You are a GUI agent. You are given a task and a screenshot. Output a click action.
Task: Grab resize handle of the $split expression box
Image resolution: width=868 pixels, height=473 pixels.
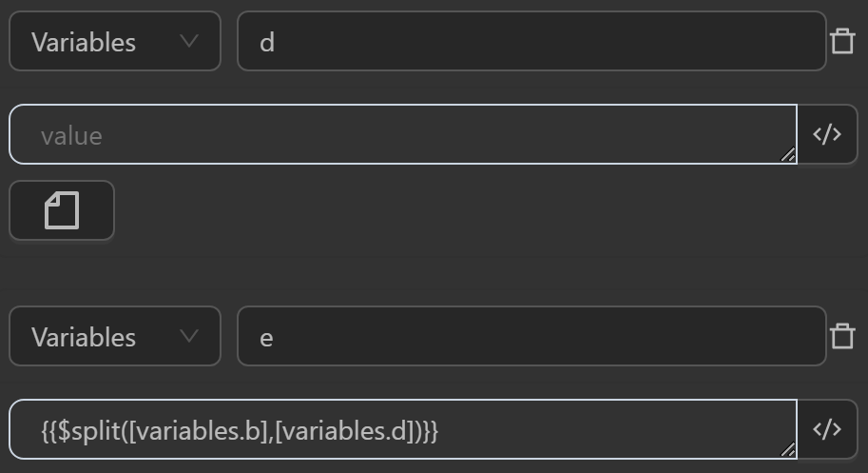pyautogui.click(x=788, y=451)
